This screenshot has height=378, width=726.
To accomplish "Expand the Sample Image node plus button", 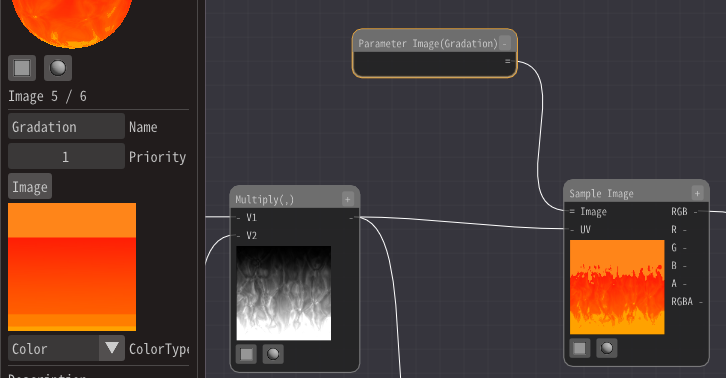I will [697, 193].
